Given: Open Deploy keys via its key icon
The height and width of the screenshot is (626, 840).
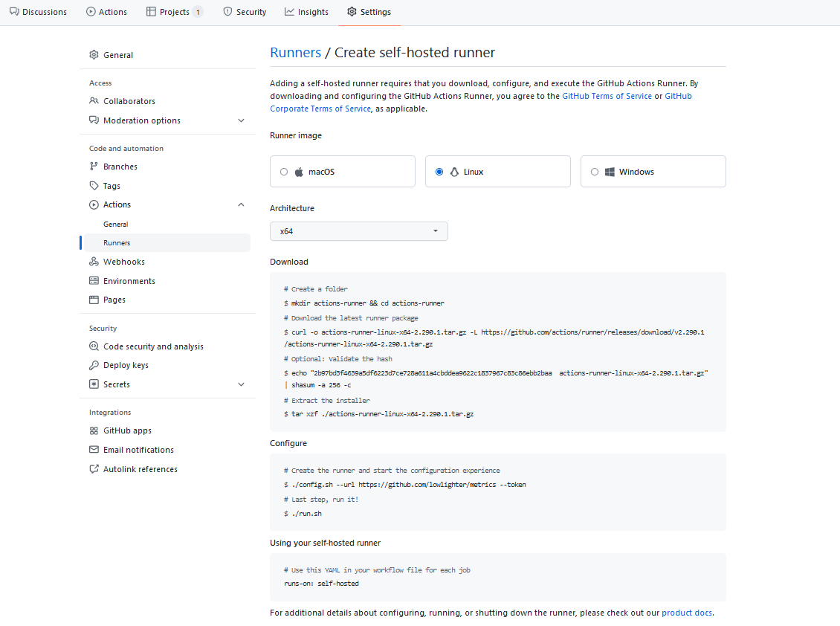Looking at the screenshot, I should [x=94, y=365].
